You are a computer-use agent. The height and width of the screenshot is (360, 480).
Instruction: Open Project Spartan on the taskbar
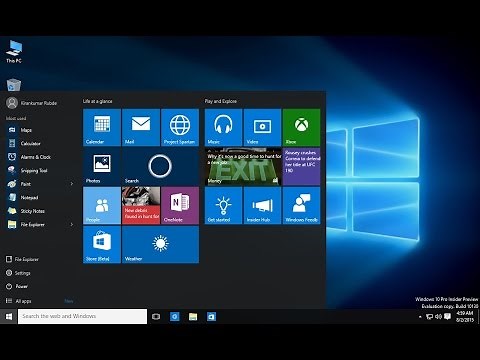click(x=175, y=316)
